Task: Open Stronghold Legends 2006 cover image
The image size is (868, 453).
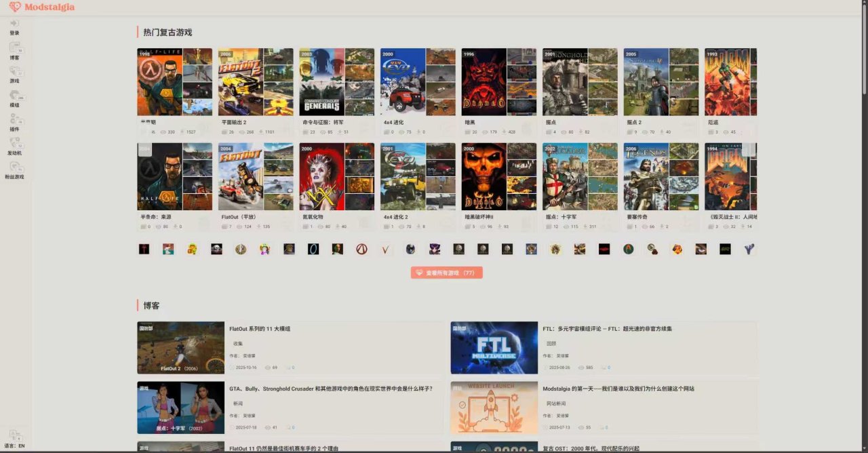Action: (646, 176)
